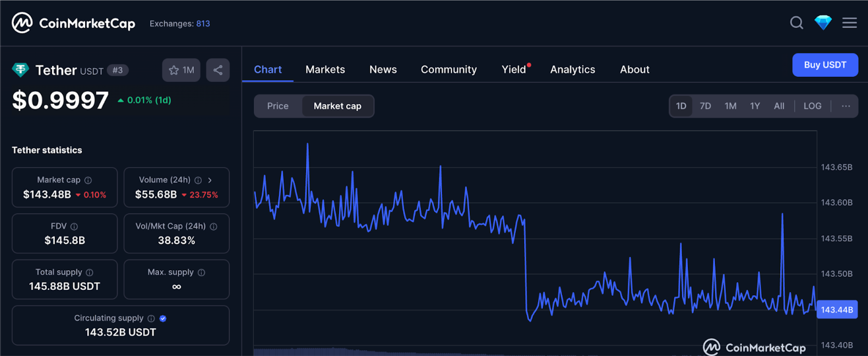This screenshot has width=868, height=356.
Task: Open the About tab
Action: point(635,70)
